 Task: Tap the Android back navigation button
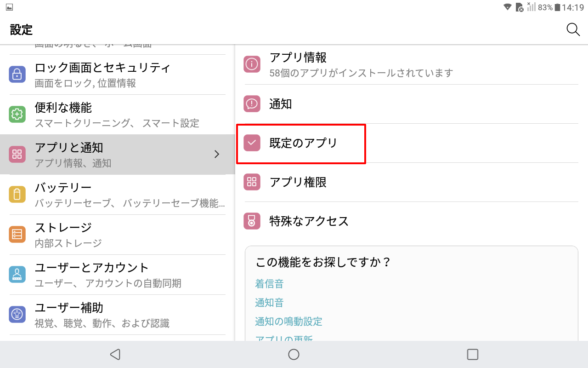click(x=115, y=354)
